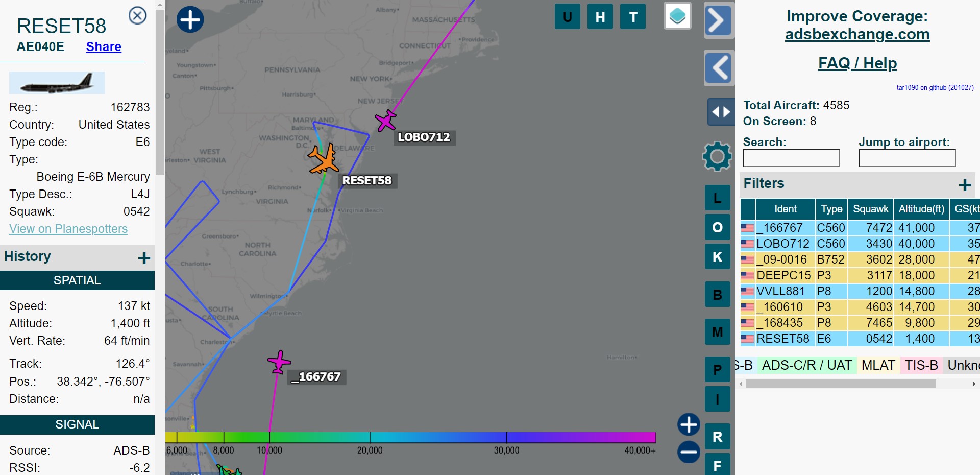Screen dimensions: 980x475
Task: Click right arrow of table scrollbar
Action: pyautogui.click(x=974, y=384)
